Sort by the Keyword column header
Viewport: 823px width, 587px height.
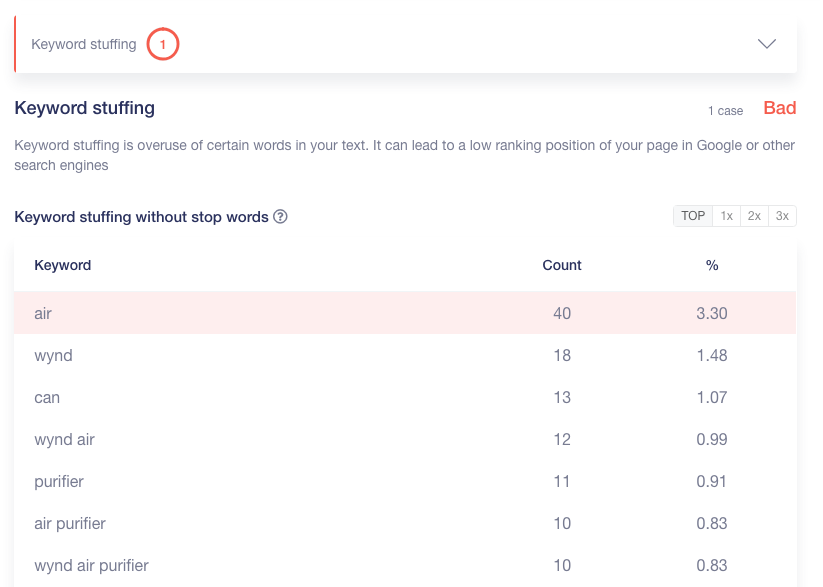point(63,265)
